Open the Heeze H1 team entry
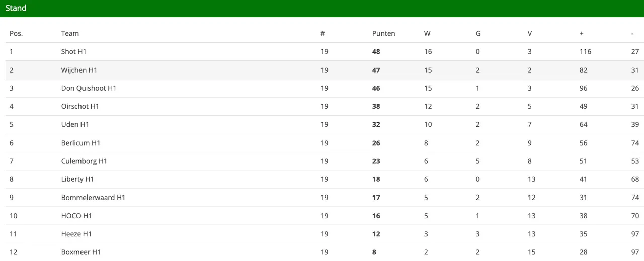 [76, 234]
